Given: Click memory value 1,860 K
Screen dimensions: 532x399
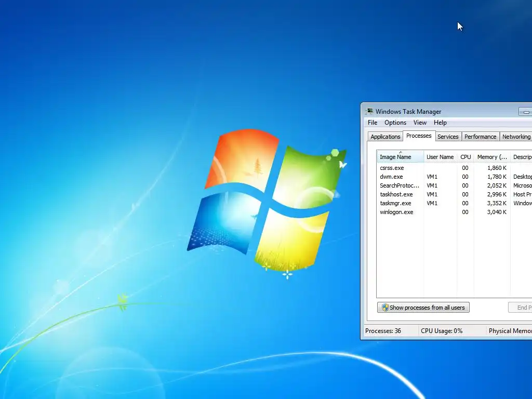Looking at the screenshot, I should click(497, 168).
